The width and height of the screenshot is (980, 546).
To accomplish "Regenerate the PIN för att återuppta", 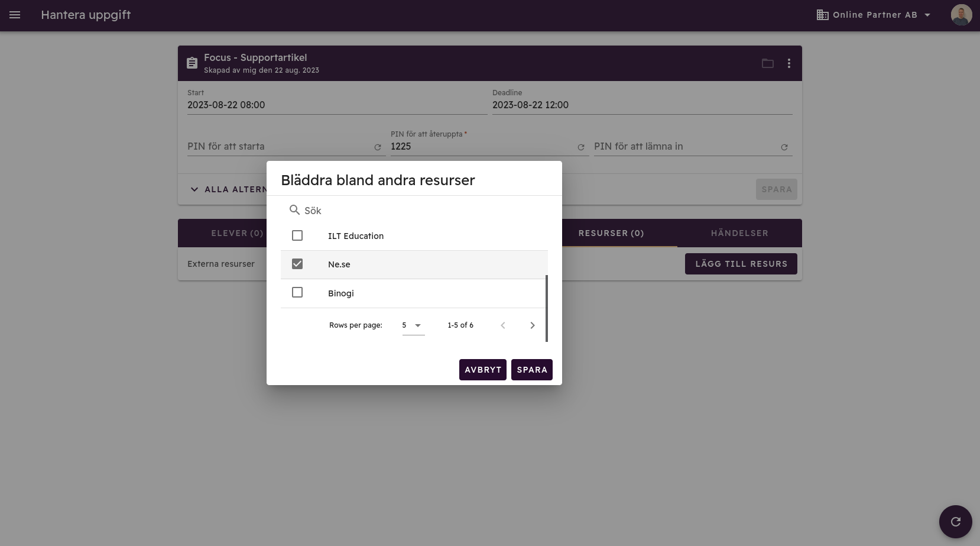I will 581,147.
